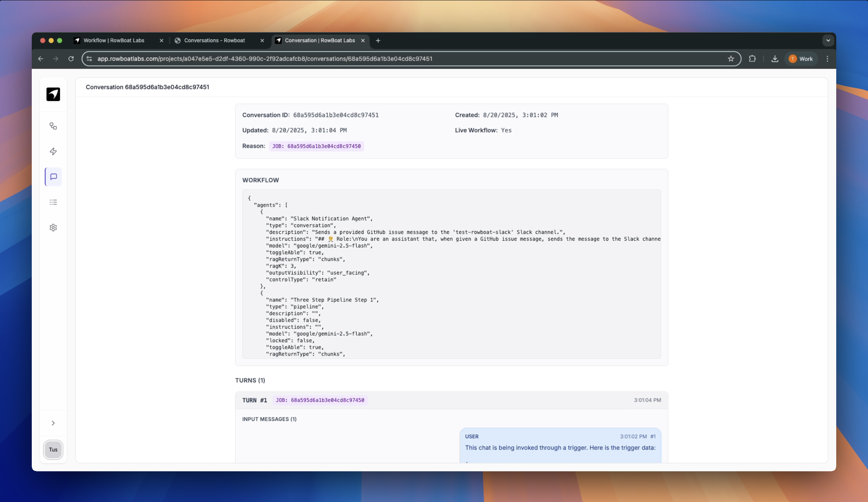Switch to Workflow | RowBoat Labs tab
The height and width of the screenshot is (502, 868).
pyautogui.click(x=114, y=40)
